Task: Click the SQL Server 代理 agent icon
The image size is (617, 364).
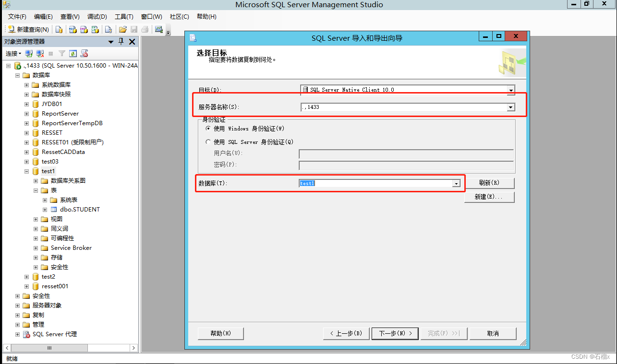Action: pyautogui.click(x=26, y=334)
